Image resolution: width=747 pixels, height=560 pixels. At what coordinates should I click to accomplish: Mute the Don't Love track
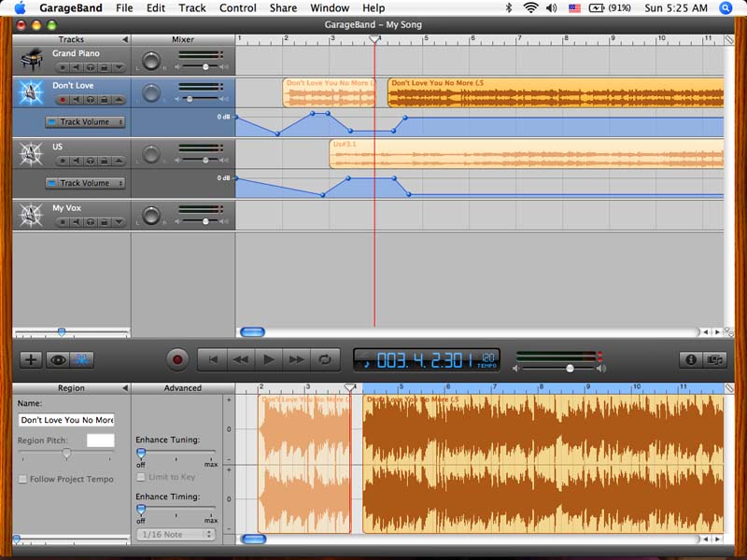(77, 100)
